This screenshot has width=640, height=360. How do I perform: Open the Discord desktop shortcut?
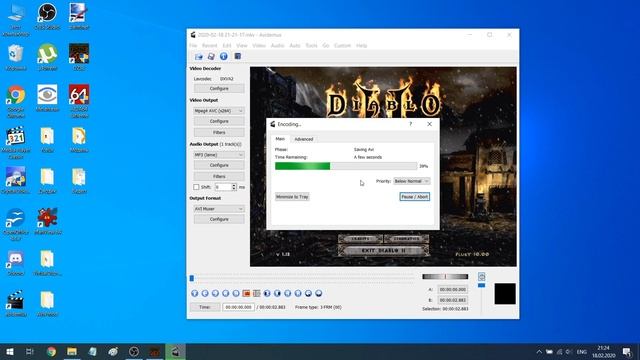(16, 263)
